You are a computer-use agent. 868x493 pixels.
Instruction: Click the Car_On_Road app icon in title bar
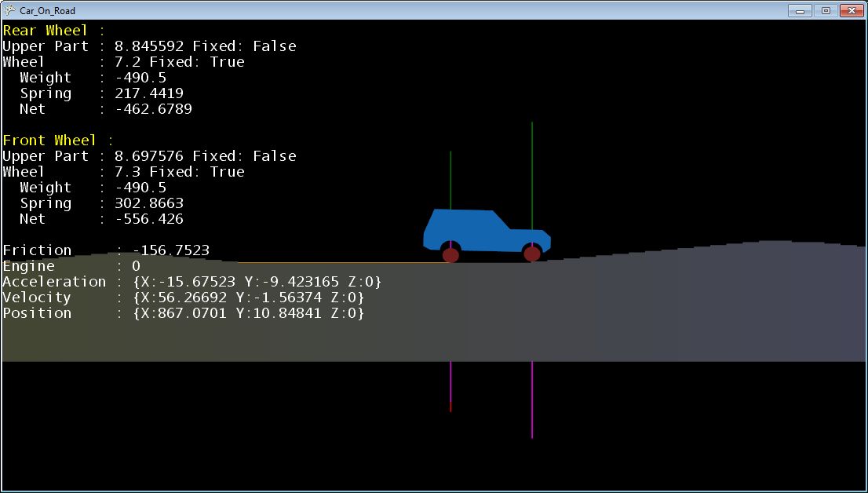(9, 11)
